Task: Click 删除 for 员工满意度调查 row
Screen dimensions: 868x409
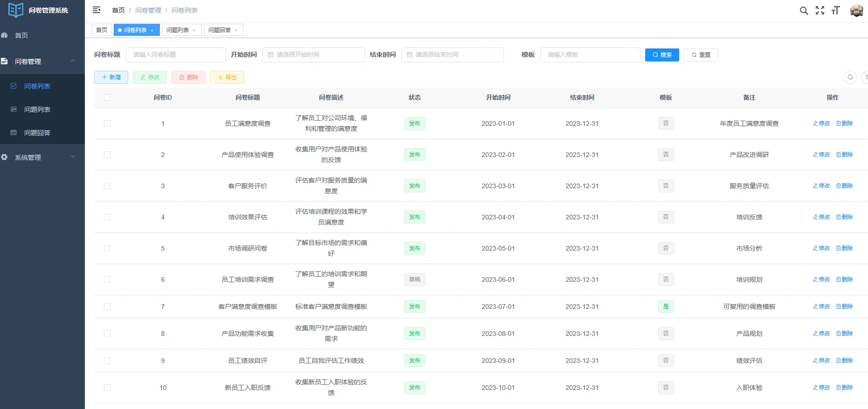Action: tap(844, 123)
